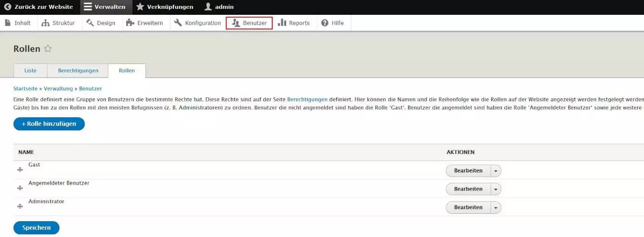Click the star icon beside Verknüpfungen
Viewport: 644px width, 237px height.
pos(140,7)
